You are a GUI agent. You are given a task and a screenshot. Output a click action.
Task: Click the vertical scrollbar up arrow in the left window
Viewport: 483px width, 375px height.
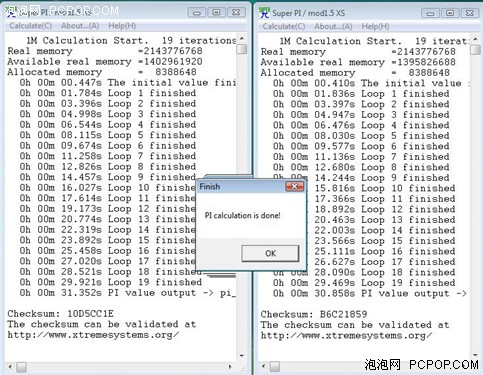pos(242,39)
